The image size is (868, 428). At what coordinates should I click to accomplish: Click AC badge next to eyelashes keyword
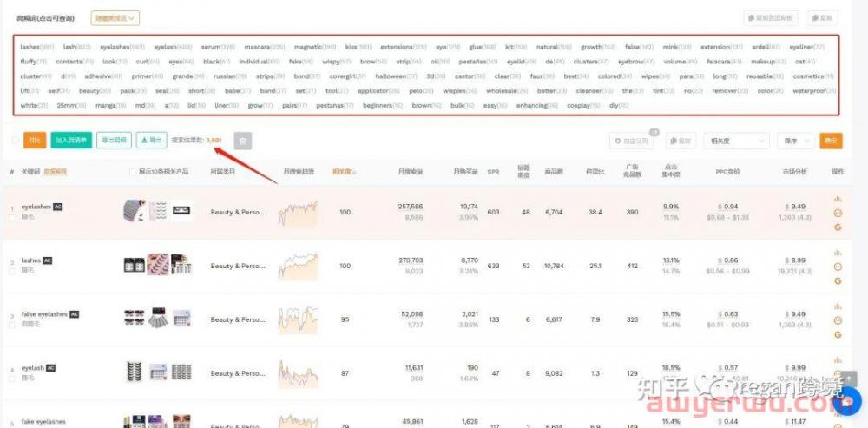[x=57, y=207]
